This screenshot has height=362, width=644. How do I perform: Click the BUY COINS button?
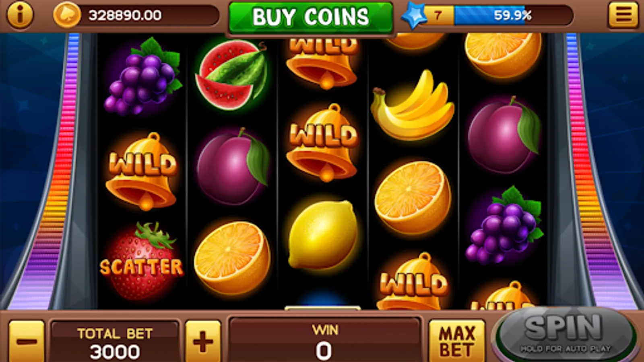click(x=310, y=17)
